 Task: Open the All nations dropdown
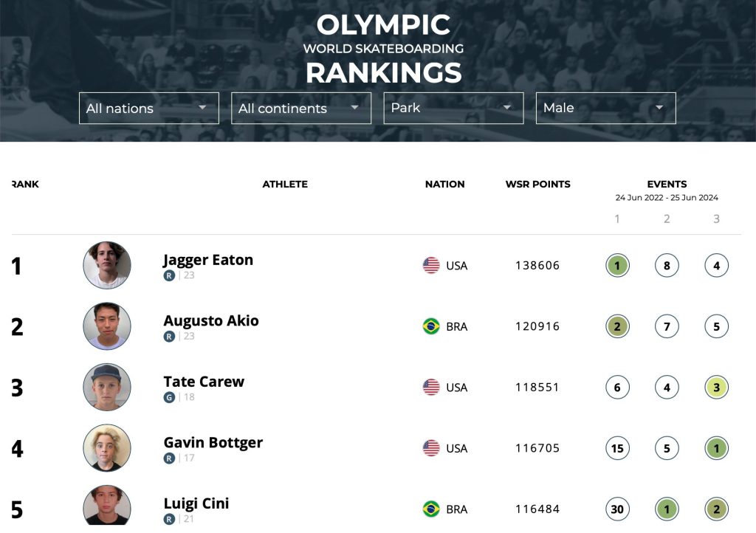[x=149, y=109]
